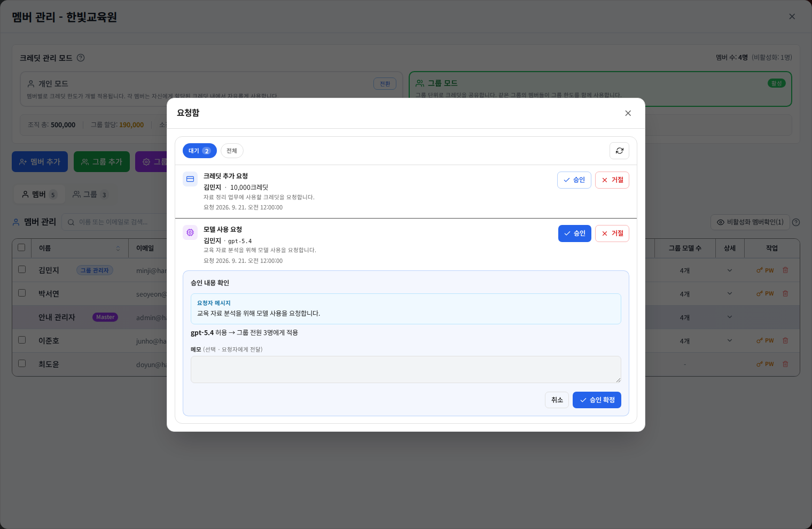Toggle 비활성화 멤버확인(1) visibility
This screenshot has width=812, height=529.
coord(750,222)
